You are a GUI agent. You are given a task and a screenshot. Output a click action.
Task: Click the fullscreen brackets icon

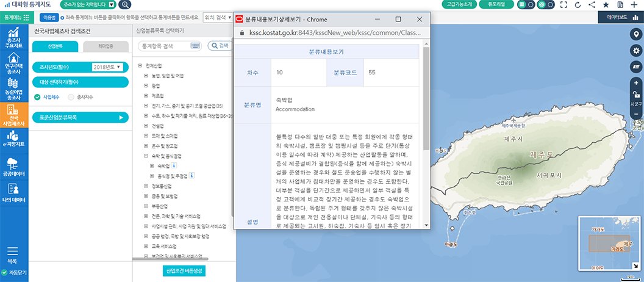(563, 5)
